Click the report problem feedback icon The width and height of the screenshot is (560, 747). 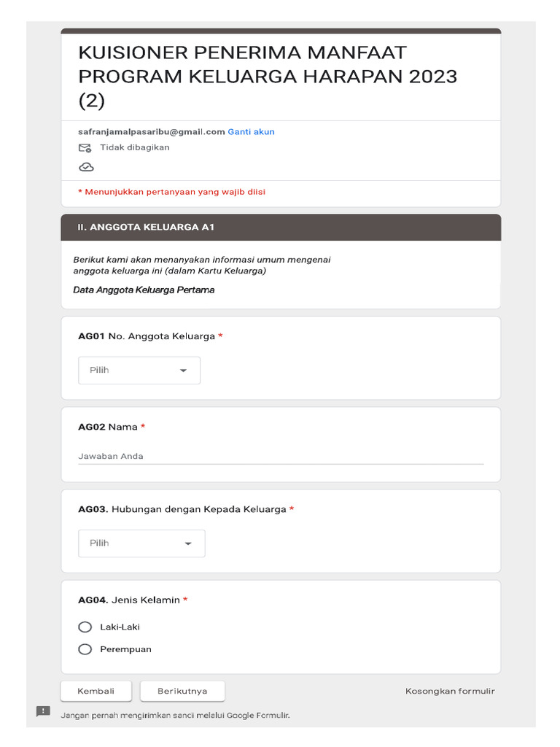coord(43,711)
